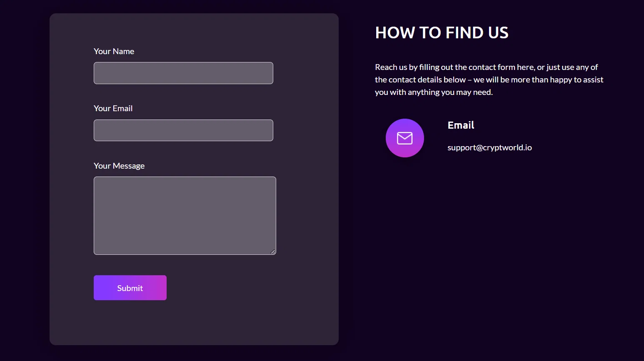Click the "Your Name" label
644x361 pixels.
click(114, 51)
